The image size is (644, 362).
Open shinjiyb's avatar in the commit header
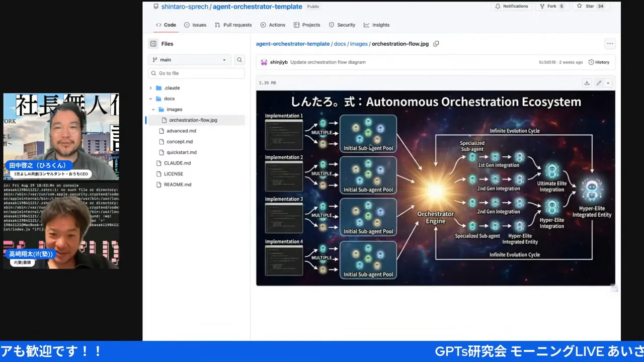point(264,62)
